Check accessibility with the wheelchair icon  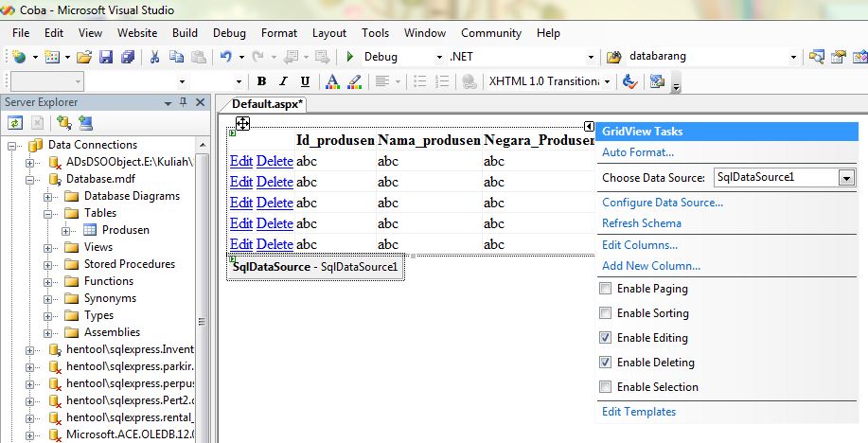click(x=630, y=81)
